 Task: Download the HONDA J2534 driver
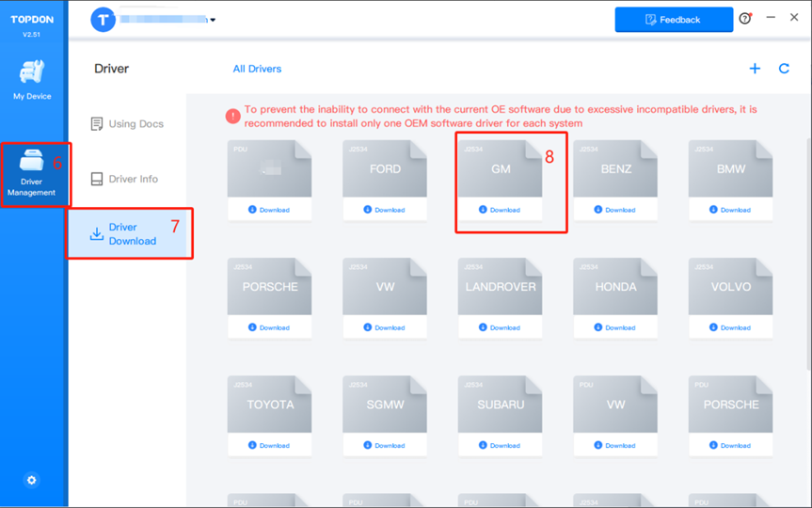click(614, 327)
